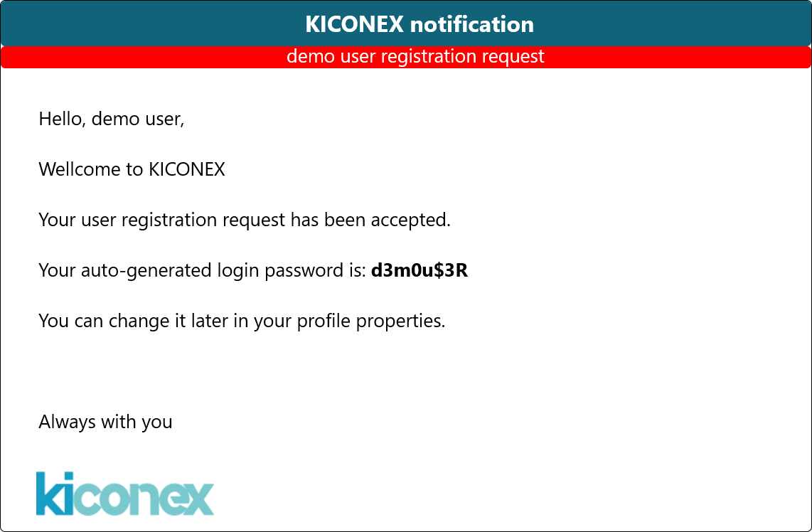Select the bold password d3m0u$3R
This screenshot has width=812, height=532.
tap(420, 270)
